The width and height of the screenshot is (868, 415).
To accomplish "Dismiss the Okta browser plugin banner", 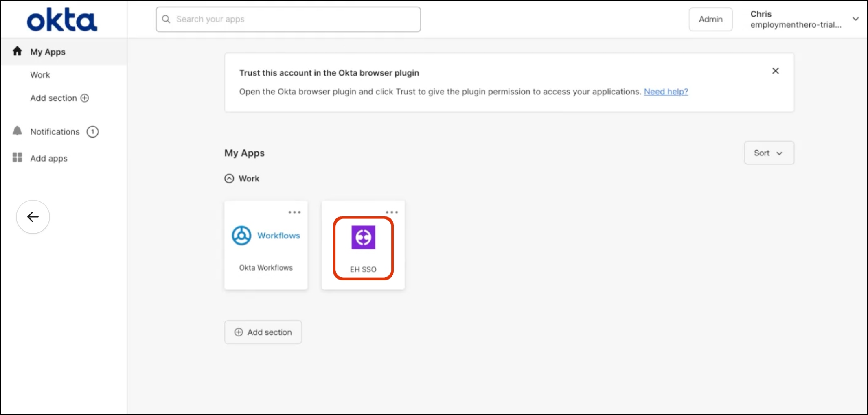I will (x=775, y=71).
